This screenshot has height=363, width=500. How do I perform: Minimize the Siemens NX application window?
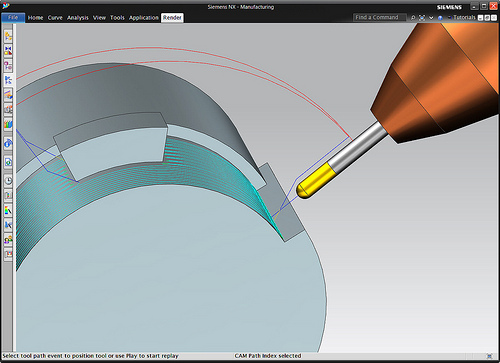[475, 6]
